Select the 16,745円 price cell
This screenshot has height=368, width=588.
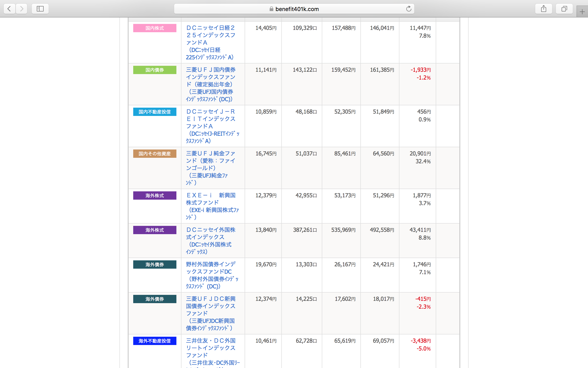pos(266,154)
